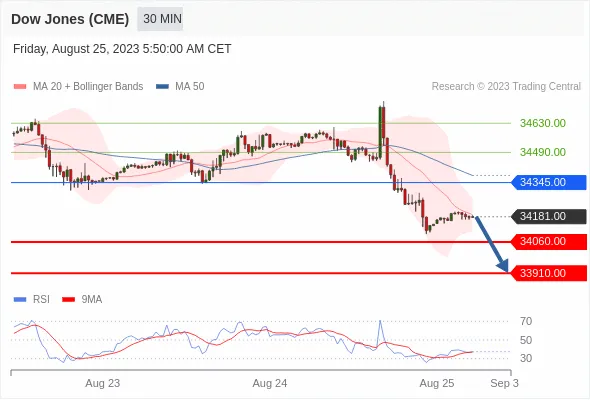Click the Aug 25 date axis label
The width and height of the screenshot is (590, 400).
tap(436, 383)
